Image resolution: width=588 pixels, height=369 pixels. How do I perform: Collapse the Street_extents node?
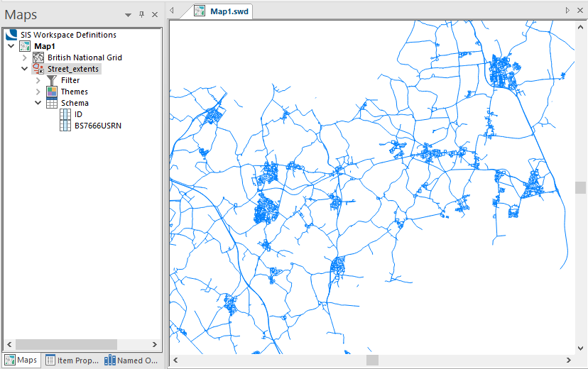[25, 69]
